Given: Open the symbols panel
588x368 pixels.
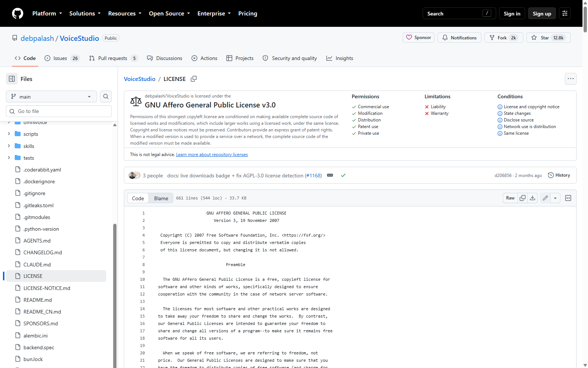Looking at the screenshot, I should (568, 198).
